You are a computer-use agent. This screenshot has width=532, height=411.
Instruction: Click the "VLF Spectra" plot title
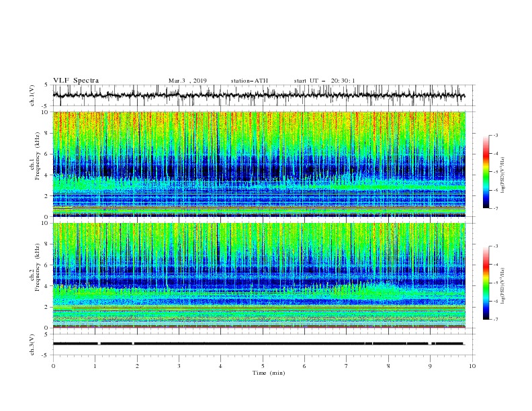(x=76, y=81)
